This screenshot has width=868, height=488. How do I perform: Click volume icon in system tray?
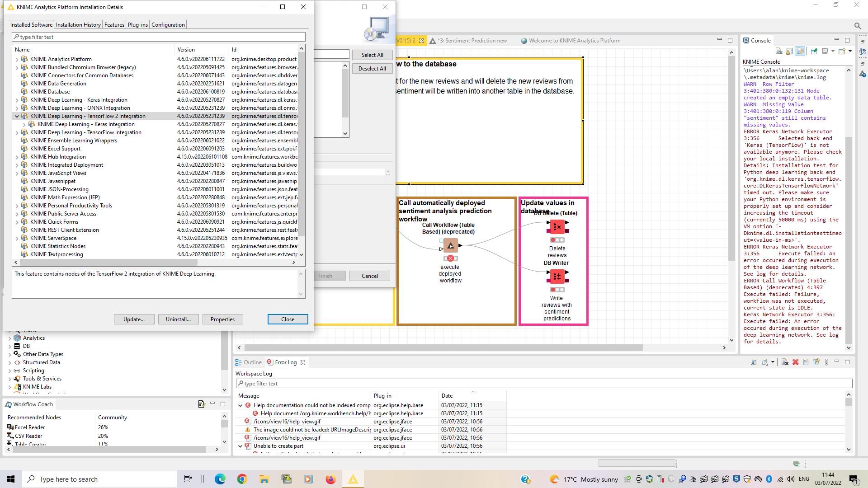coord(790,479)
